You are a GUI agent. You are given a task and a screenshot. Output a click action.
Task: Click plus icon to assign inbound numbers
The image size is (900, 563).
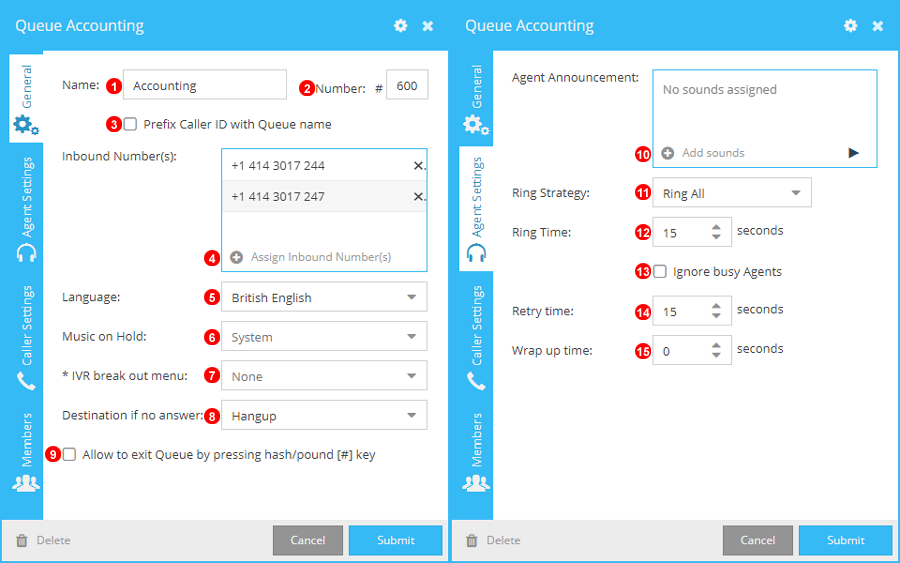pos(236,257)
